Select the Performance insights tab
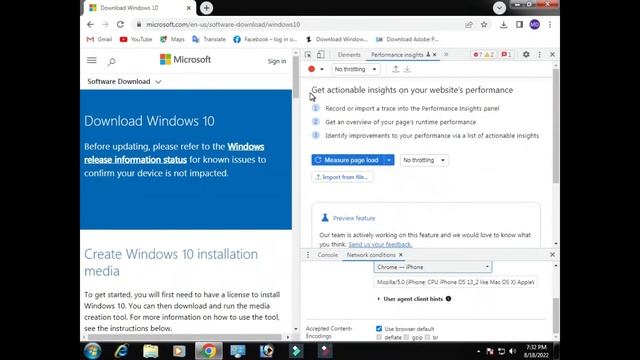Screen dimensions: 640x360 (x=397, y=54)
